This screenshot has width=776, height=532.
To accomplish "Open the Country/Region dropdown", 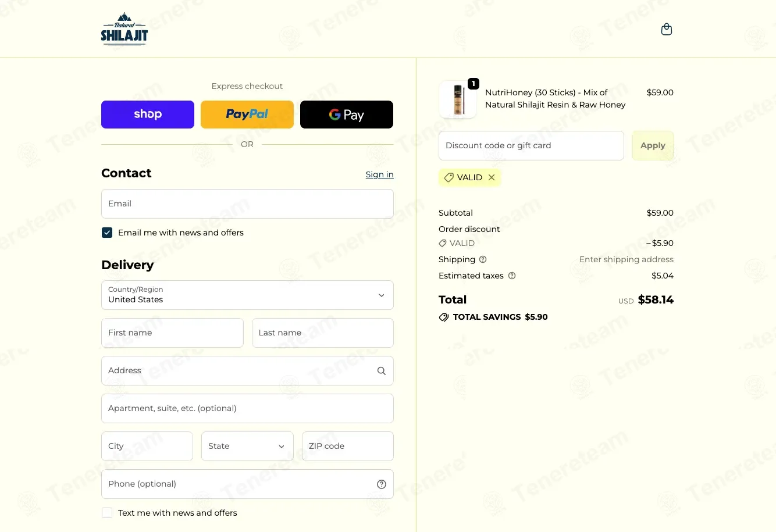I will (x=247, y=295).
